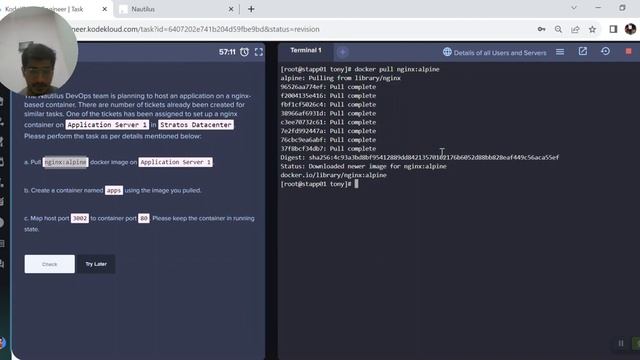Screen dimensions: 640x360
Task: Click the terminal reset history icon
Action: click(x=606, y=51)
